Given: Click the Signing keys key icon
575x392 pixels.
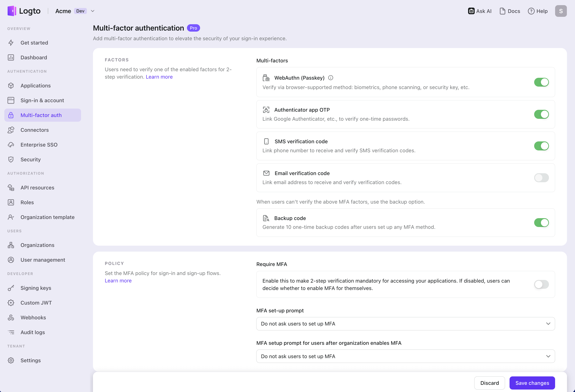Looking at the screenshot, I should (x=11, y=288).
